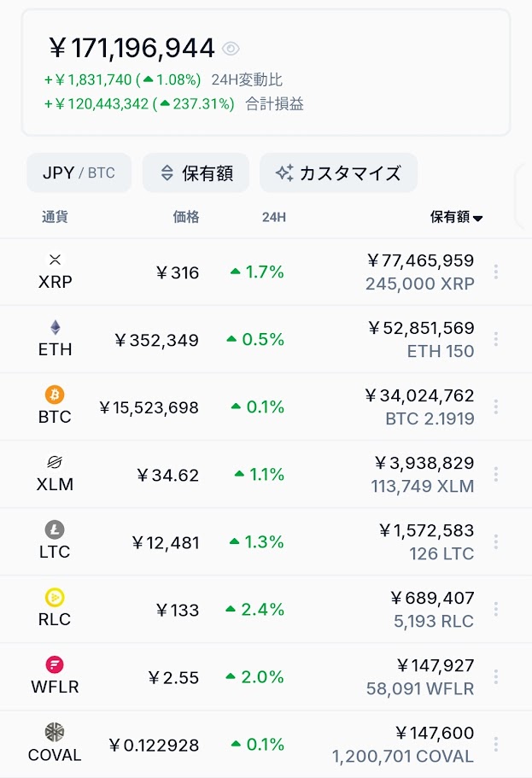Select the 通貨 column header
532x778 pixels.
pos(56,216)
